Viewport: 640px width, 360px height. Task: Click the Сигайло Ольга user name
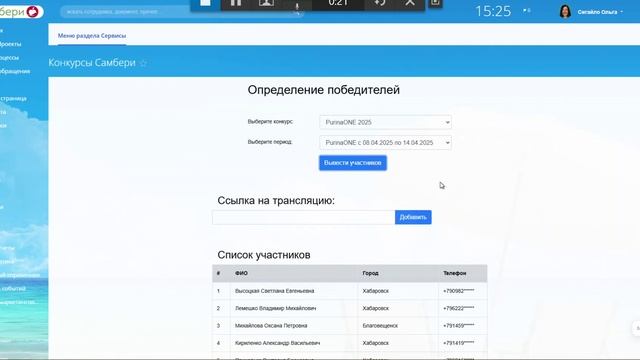pyautogui.click(x=597, y=12)
